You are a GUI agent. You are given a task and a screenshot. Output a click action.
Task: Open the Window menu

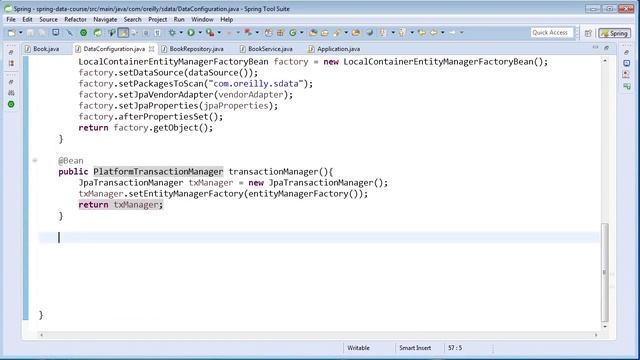click(202, 19)
